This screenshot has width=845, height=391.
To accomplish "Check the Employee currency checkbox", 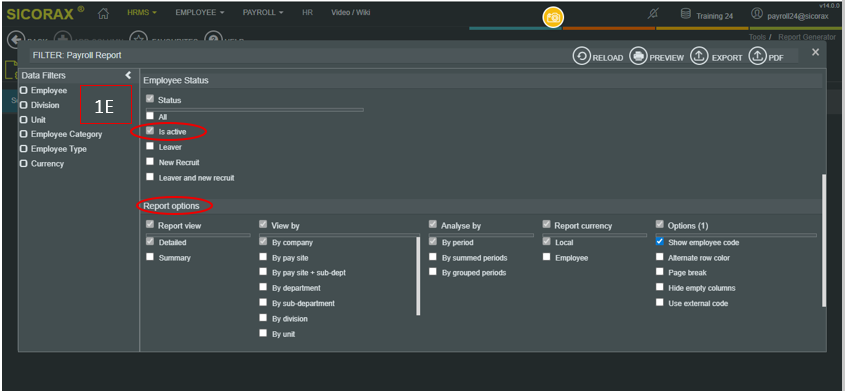I will [546, 257].
